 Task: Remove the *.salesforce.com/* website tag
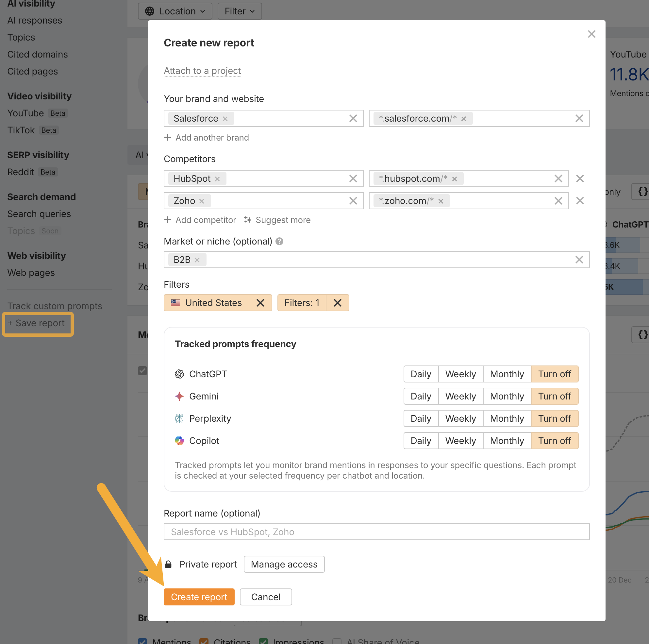(463, 119)
